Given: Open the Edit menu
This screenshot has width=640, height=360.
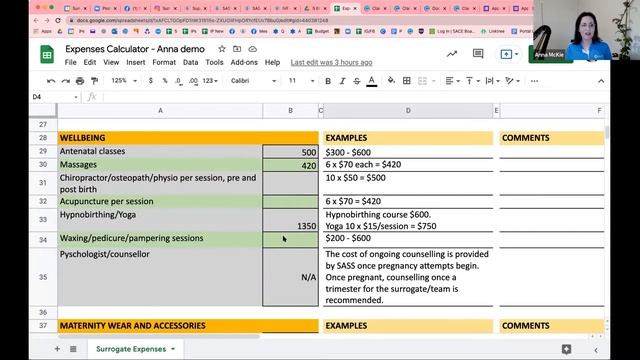Looking at the screenshot, I should tap(90, 62).
